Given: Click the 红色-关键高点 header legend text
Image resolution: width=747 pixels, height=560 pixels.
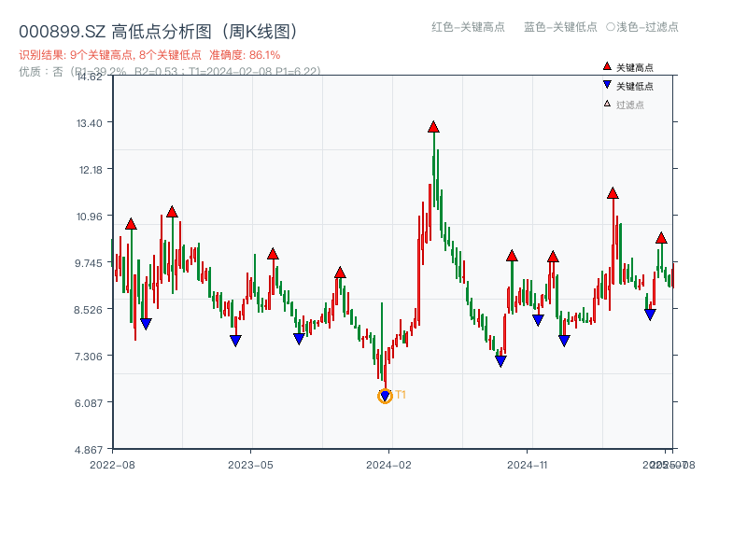Looking at the screenshot, I should 468,27.
